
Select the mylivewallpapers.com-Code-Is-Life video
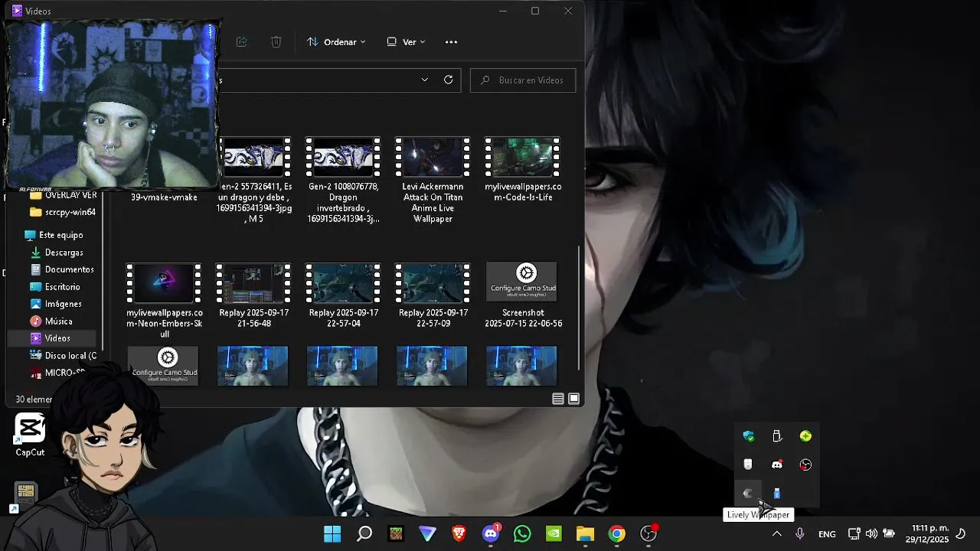point(523,170)
